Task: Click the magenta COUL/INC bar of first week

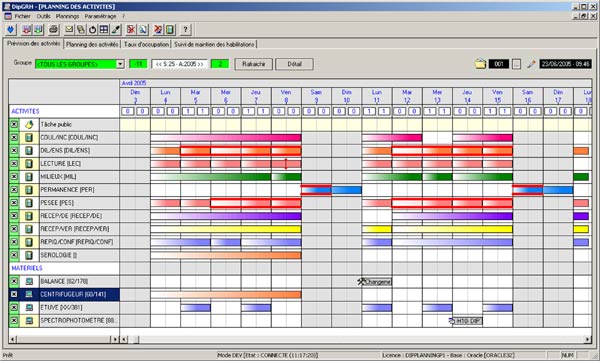Action: coord(226,138)
